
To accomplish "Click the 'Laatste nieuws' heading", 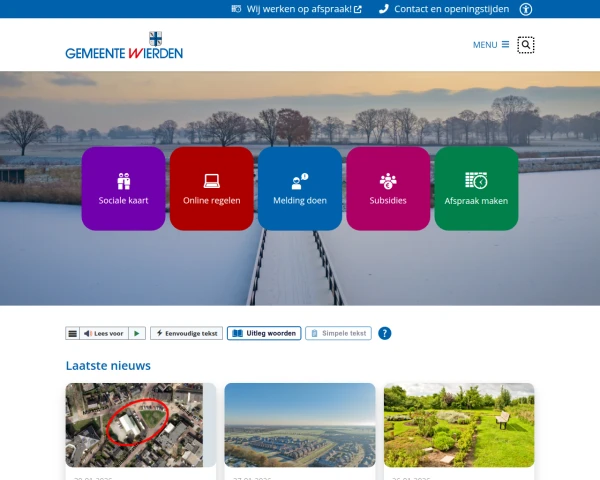I will pyautogui.click(x=108, y=366).
